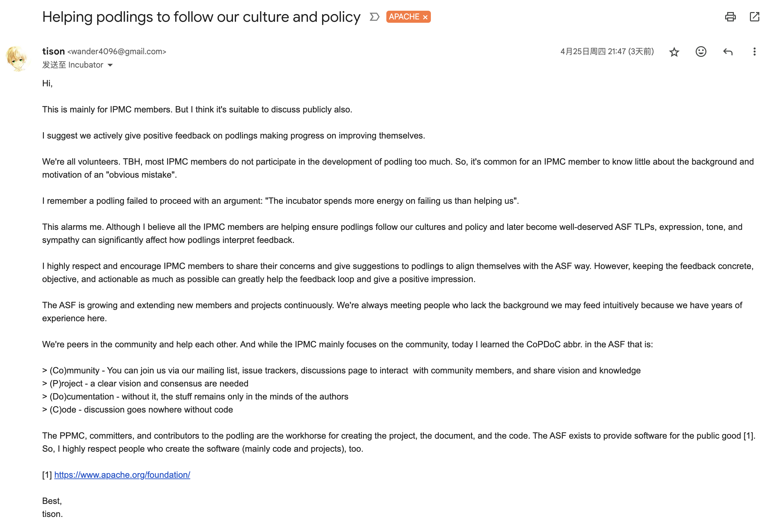The image size is (768, 532).
Task: Click the orange APACHE label tag
Action: point(404,17)
